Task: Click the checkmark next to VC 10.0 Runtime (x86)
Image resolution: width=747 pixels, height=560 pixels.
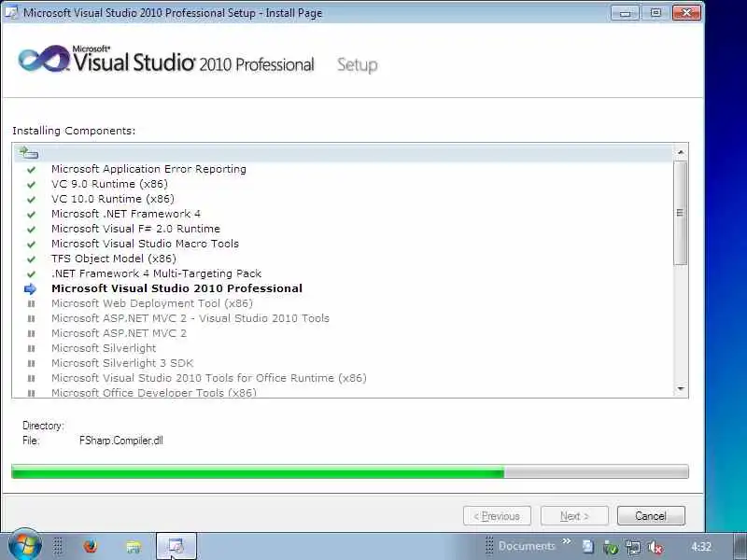Action: click(x=31, y=200)
